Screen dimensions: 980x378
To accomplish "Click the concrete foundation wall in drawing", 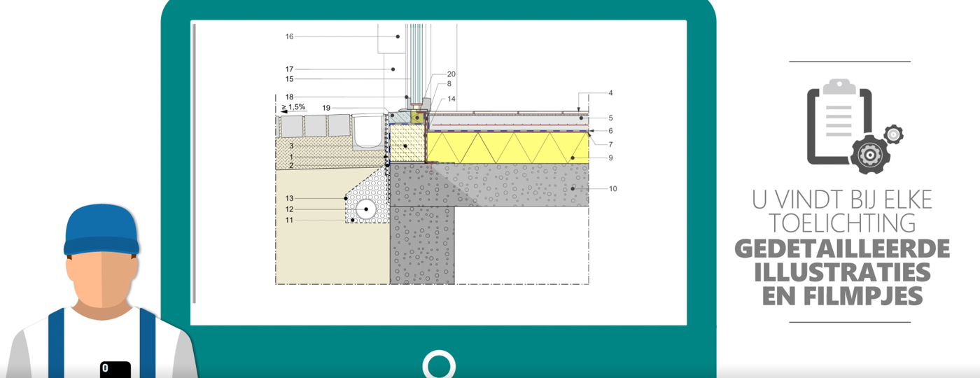I will (422, 245).
